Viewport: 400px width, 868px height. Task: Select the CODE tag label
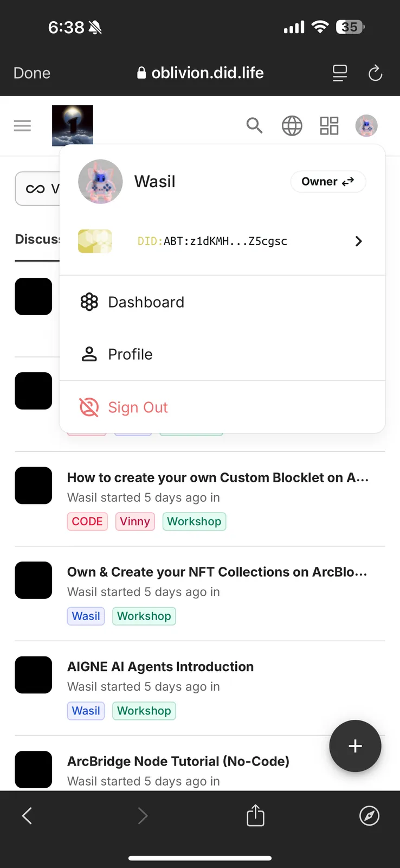87,521
